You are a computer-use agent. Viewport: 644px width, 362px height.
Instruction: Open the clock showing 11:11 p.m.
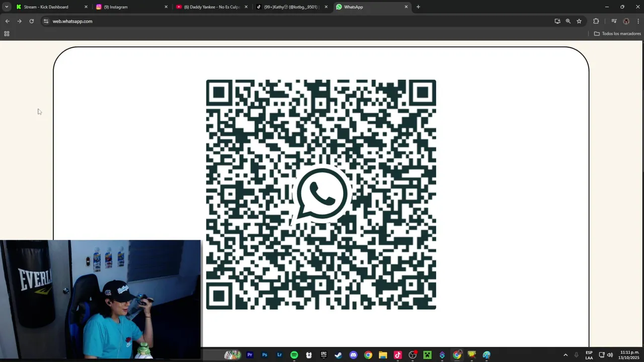coord(629,355)
